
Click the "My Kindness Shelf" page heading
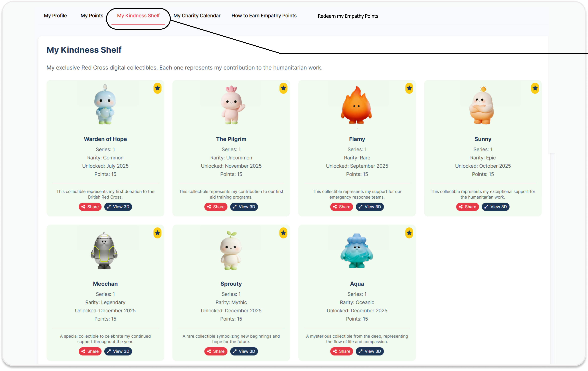(84, 50)
